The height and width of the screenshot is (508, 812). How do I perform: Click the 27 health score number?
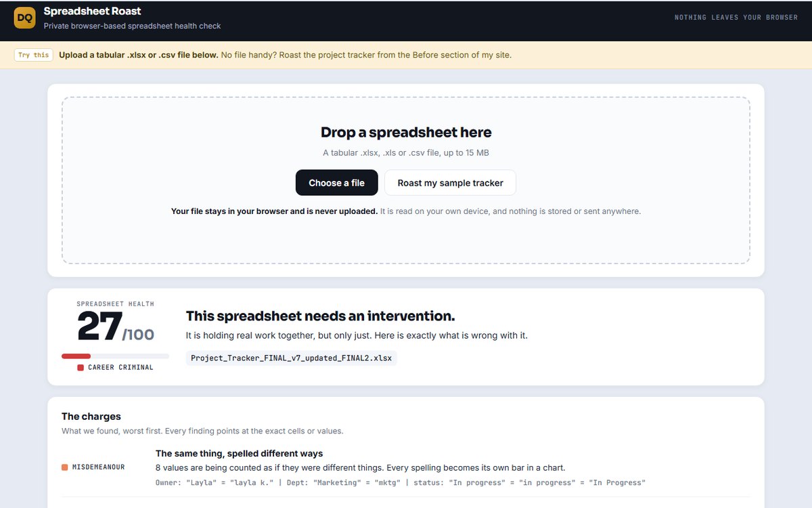pos(99,327)
